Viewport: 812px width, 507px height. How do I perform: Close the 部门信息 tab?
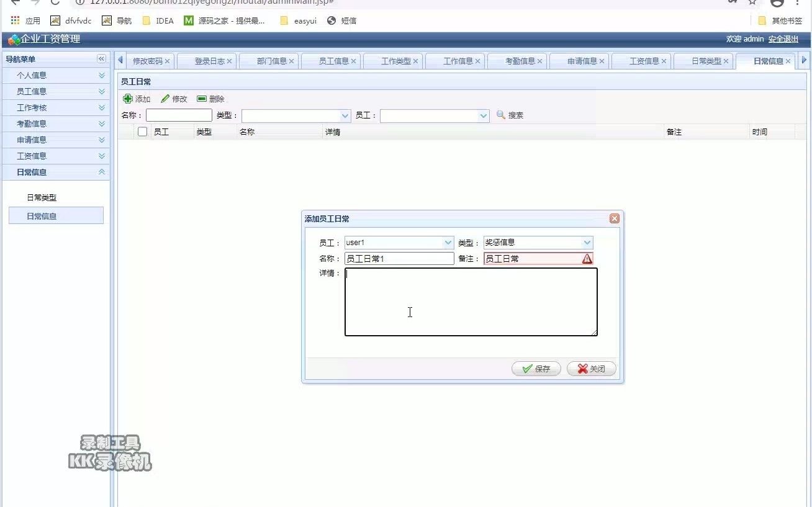(291, 61)
